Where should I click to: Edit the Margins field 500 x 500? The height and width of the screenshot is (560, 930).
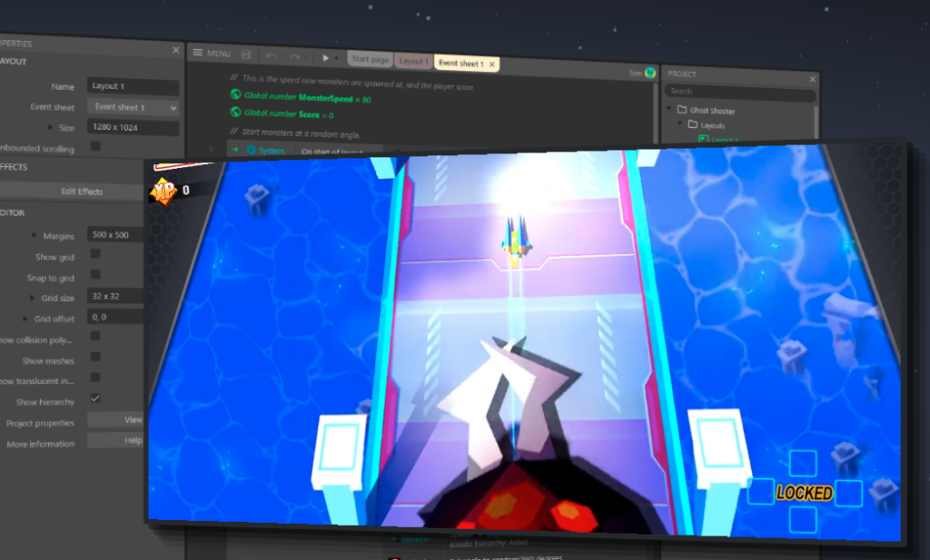115,235
